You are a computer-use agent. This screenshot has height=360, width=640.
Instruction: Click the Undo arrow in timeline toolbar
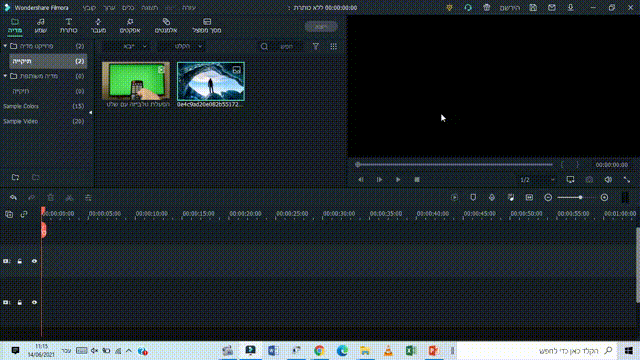(x=13, y=198)
